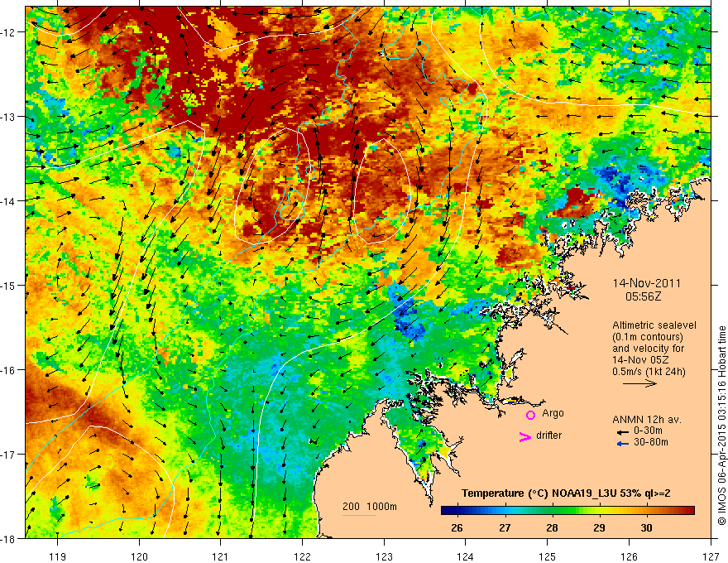Click the temperature color bar
This screenshot has height=563, width=728.
click(568, 510)
